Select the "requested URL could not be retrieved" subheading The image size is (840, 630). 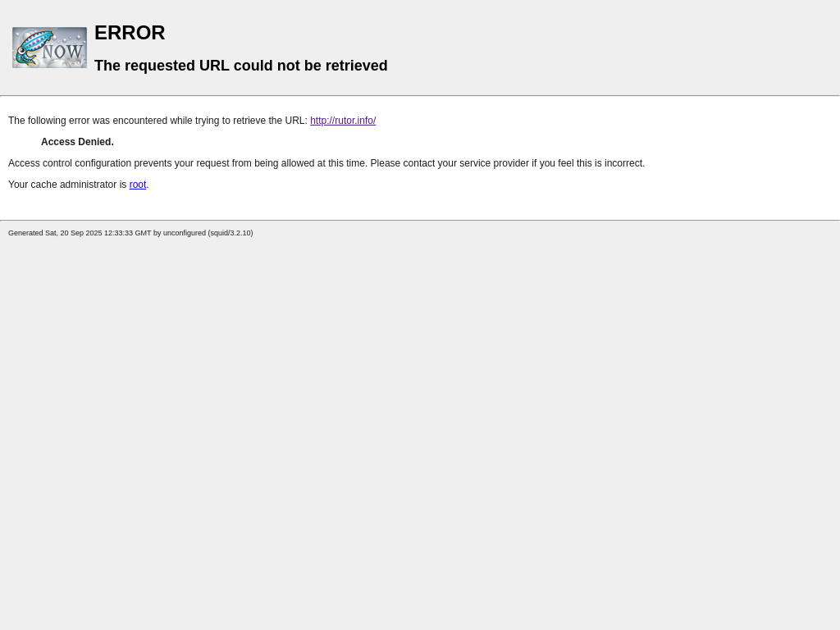click(x=240, y=66)
